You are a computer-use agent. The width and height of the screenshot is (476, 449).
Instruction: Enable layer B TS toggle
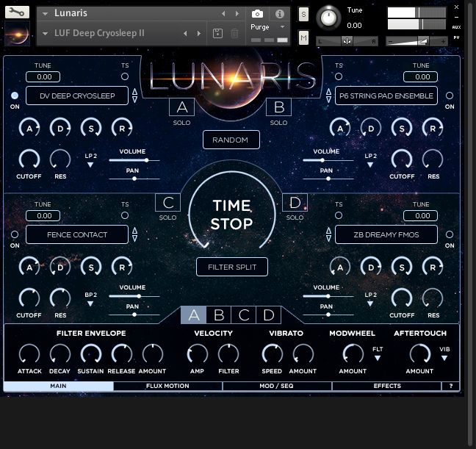pos(339,76)
